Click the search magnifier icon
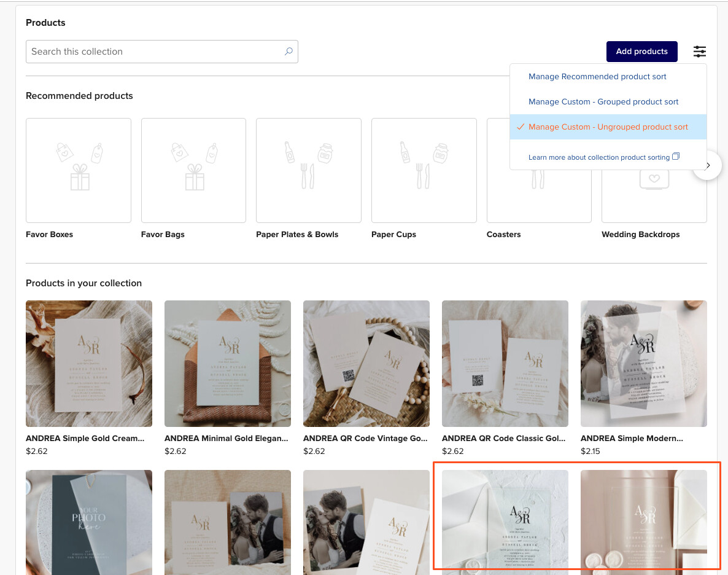 click(x=288, y=51)
